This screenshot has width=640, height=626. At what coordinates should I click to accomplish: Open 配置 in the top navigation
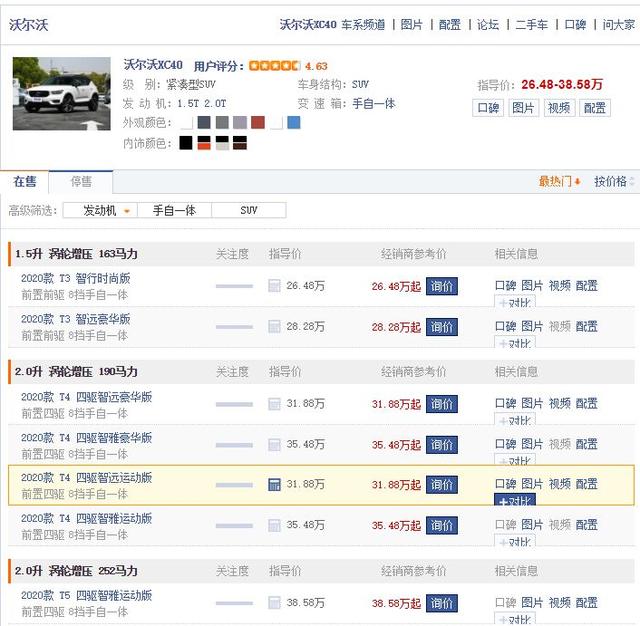tap(450, 25)
